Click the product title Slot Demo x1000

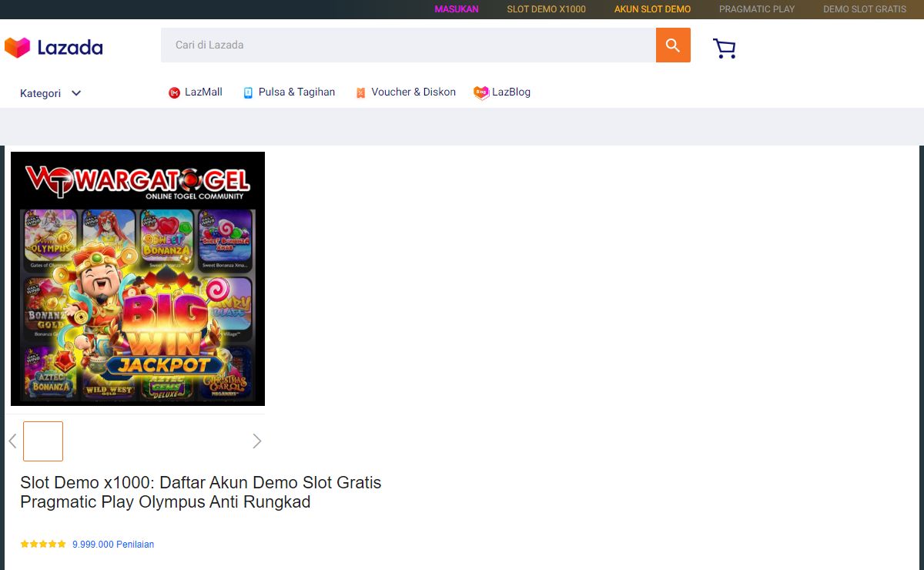pyautogui.click(x=200, y=492)
